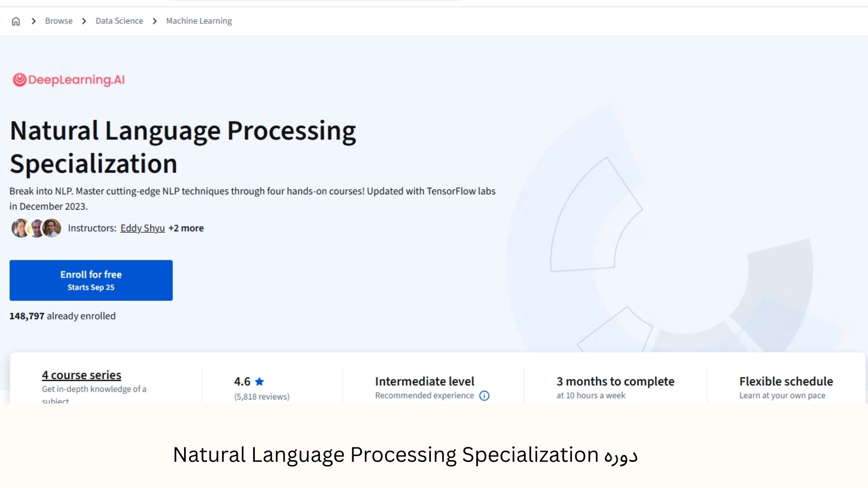This screenshot has height=488, width=868.
Task: Show the +2 more instructors
Action: (x=186, y=228)
